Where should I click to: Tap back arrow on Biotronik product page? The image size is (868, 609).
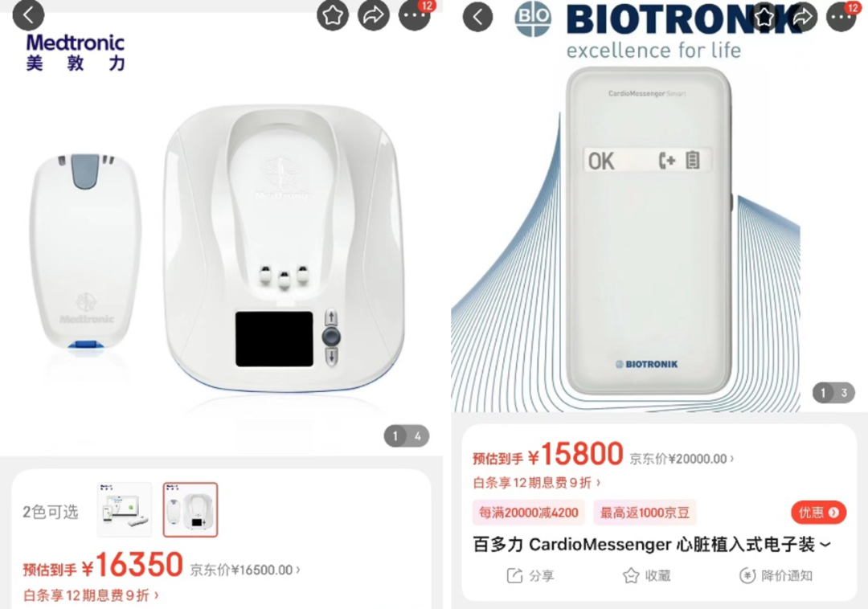coord(477,16)
